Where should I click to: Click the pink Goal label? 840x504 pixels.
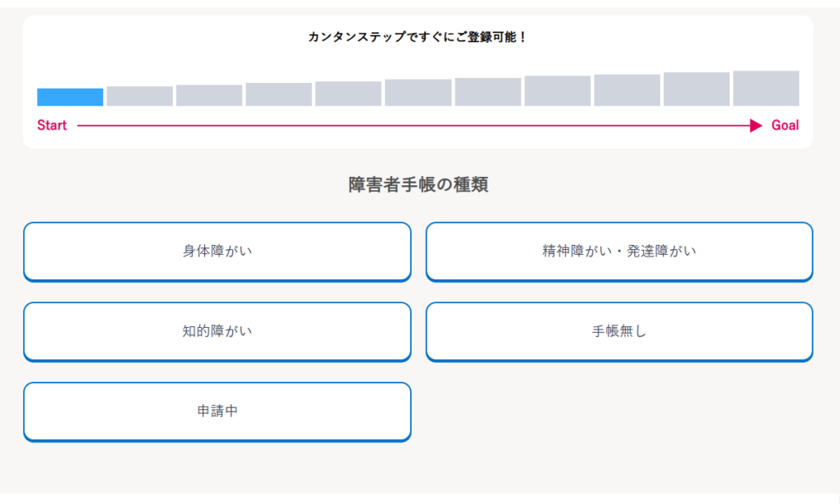point(785,125)
